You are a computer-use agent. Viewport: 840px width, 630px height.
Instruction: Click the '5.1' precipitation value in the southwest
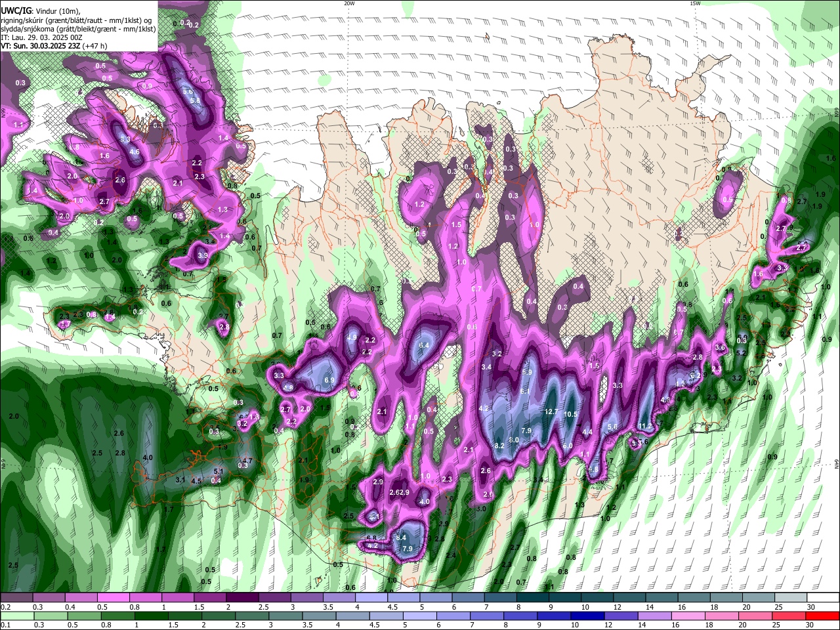pyautogui.click(x=219, y=471)
